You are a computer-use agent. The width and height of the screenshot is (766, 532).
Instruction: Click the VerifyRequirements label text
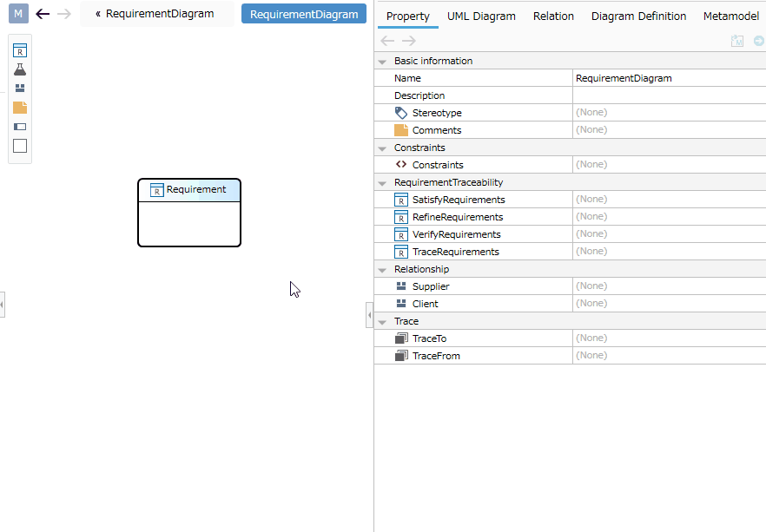tap(456, 234)
